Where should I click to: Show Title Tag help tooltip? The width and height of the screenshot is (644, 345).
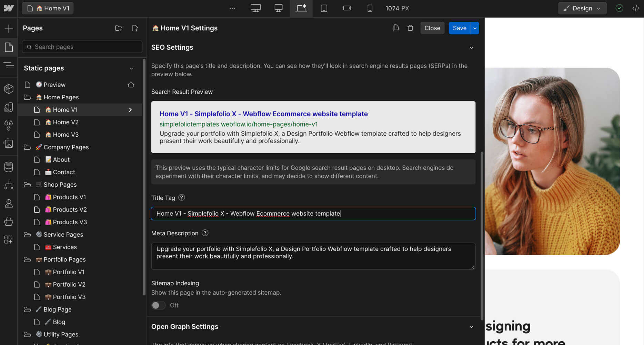(182, 197)
